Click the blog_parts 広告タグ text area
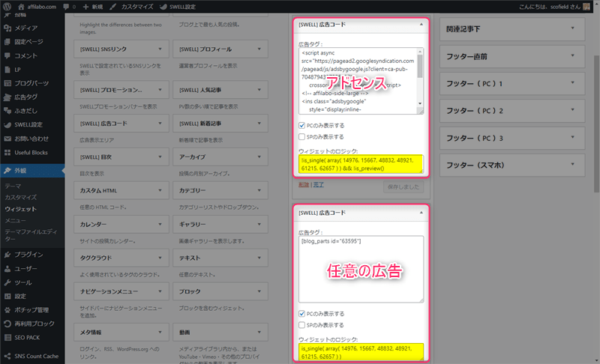This screenshot has width=600, height=364. pos(361,270)
